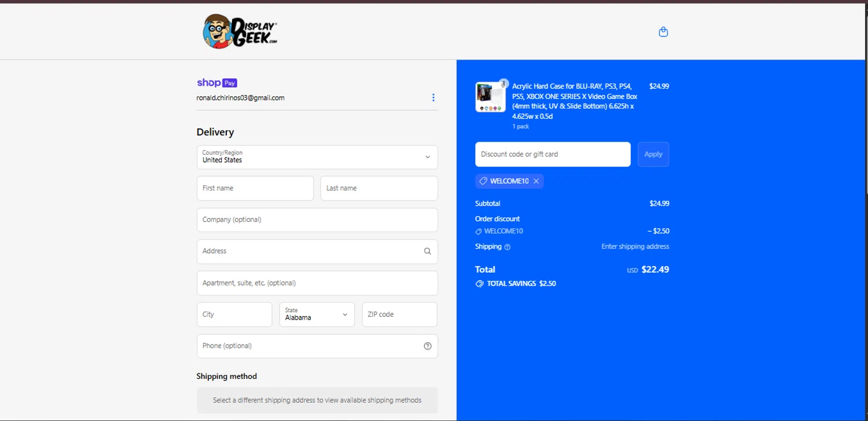Click the Last name field
The height and width of the screenshot is (421, 868).
(379, 188)
